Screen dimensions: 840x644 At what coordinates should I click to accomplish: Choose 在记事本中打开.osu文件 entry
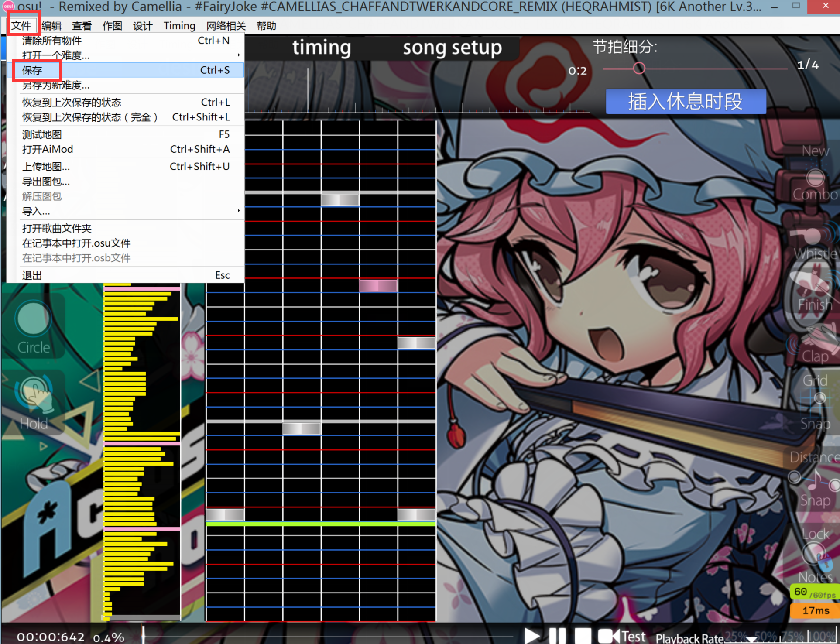pos(126,243)
